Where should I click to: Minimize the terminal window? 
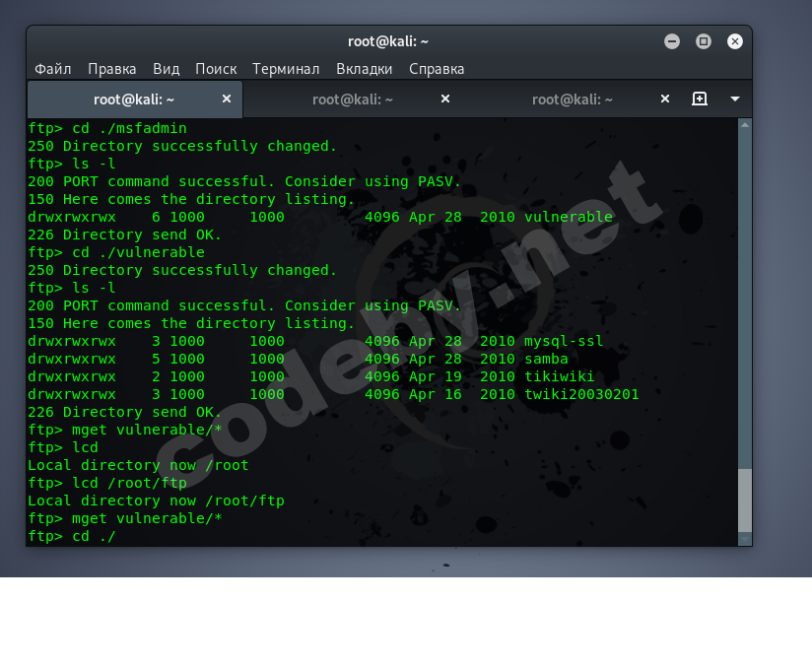(672, 41)
